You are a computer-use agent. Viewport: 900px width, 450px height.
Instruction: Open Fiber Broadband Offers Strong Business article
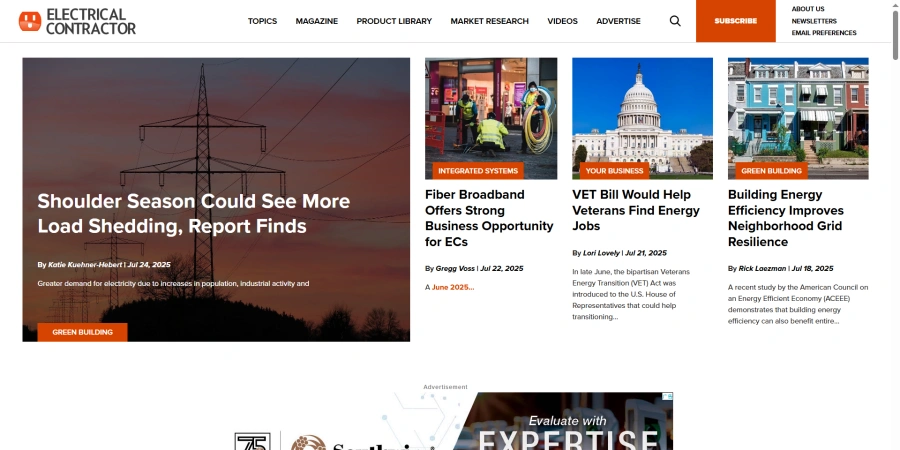tap(489, 218)
